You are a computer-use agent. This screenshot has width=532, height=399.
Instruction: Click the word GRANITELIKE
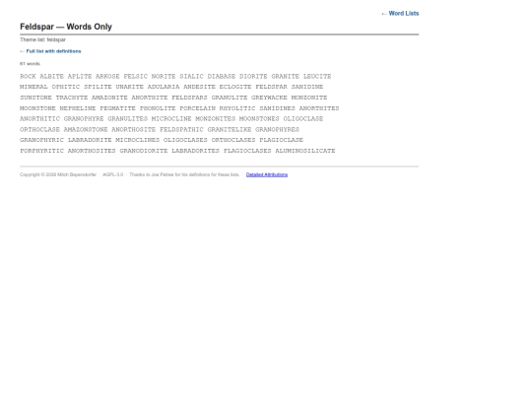(x=230, y=130)
